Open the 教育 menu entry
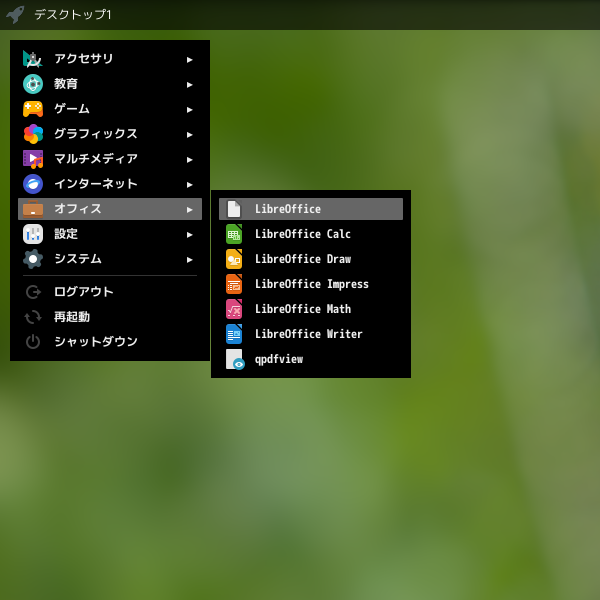The height and width of the screenshot is (600, 600). click(110, 84)
